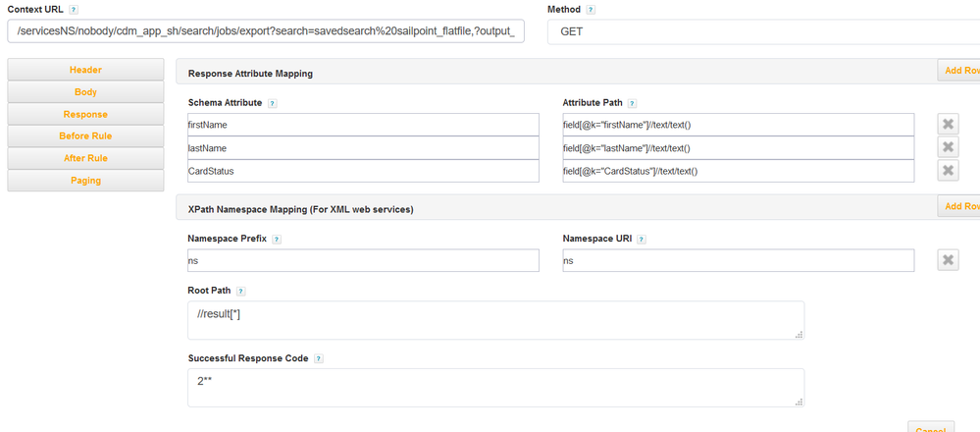Show help for Root Path
The image size is (980, 432).
pyautogui.click(x=240, y=292)
